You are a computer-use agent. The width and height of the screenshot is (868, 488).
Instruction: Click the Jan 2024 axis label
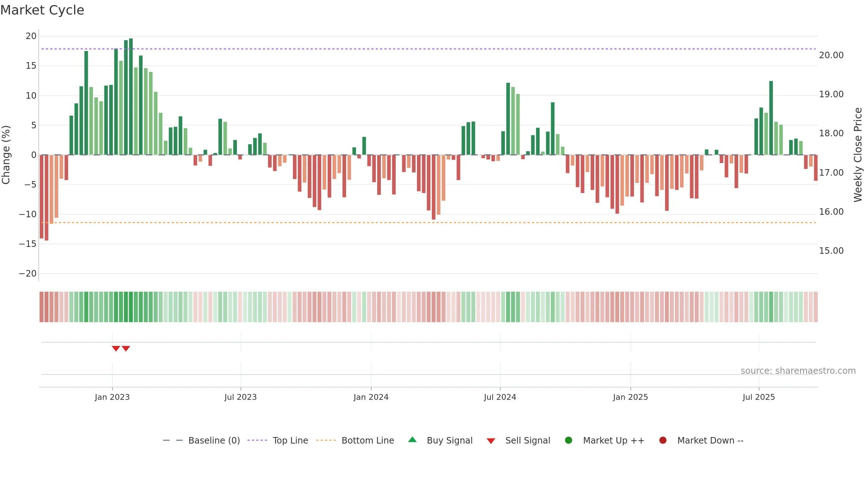[371, 397]
